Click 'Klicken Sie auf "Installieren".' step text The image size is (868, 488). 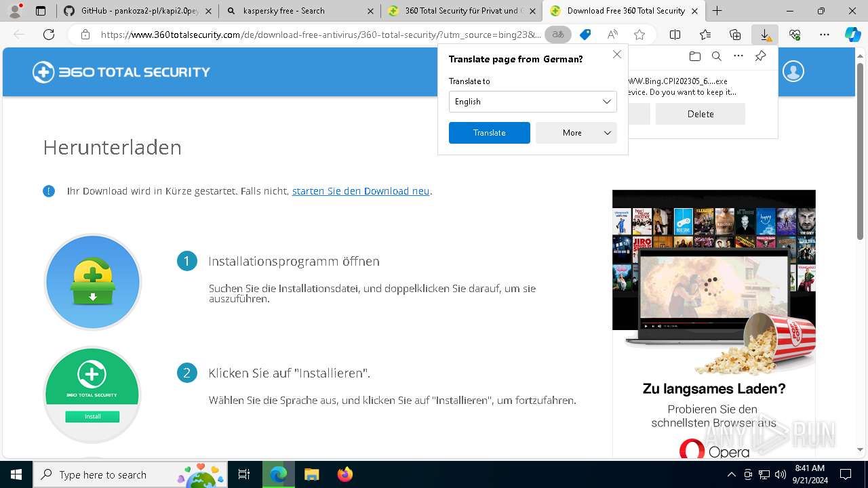[x=290, y=373]
